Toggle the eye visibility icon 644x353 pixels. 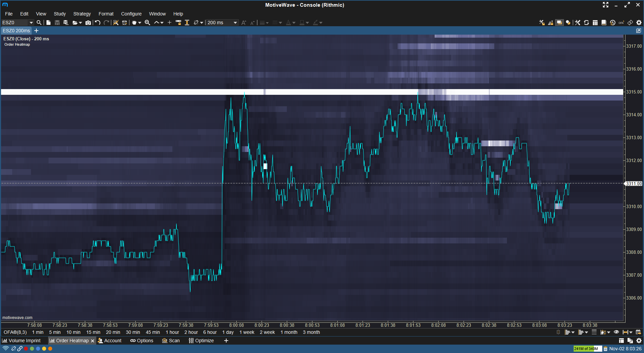coord(616,332)
